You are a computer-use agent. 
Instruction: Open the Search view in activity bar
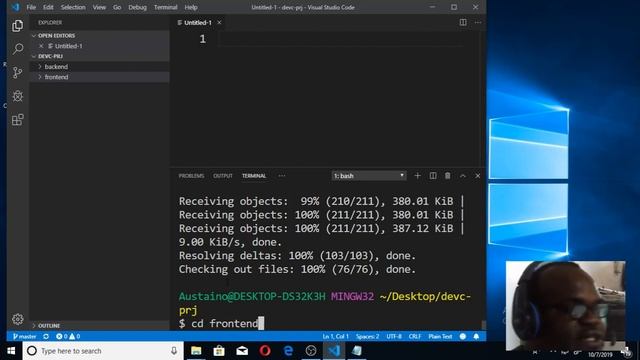coord(18,49)
